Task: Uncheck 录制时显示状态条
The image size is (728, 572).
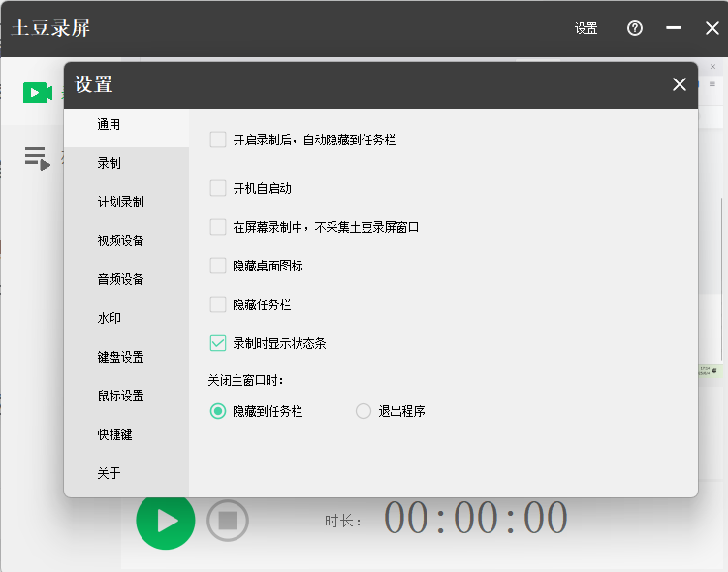Action: tap(218, 343)
